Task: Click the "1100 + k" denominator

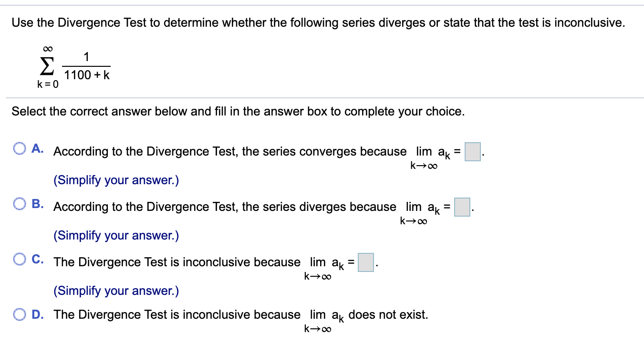Action: (87, 75)
